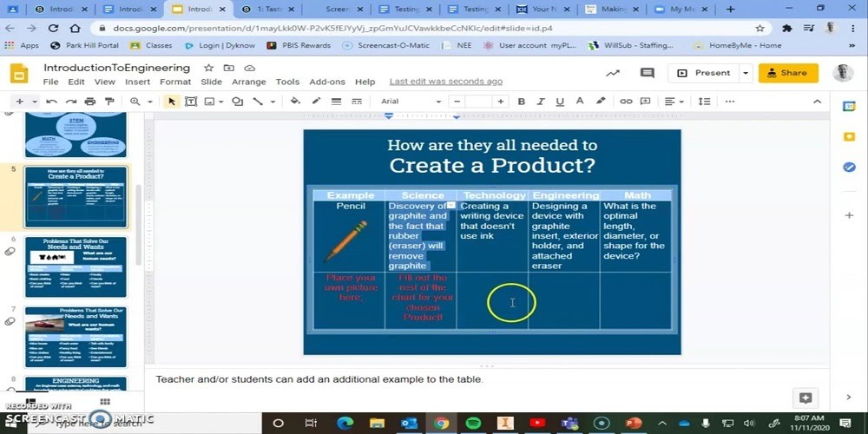Click the Print icon
This screenshot has height=434, width=868.
coord(90,102)
